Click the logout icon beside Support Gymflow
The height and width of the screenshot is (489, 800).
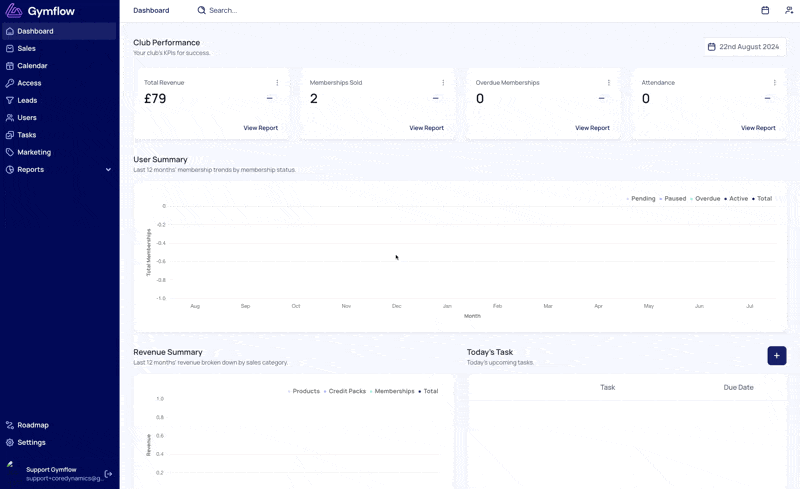(x=108, y=474)
